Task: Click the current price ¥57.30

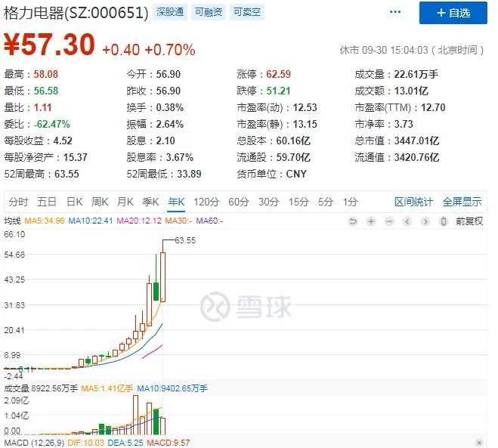Action: pos(49,45)
